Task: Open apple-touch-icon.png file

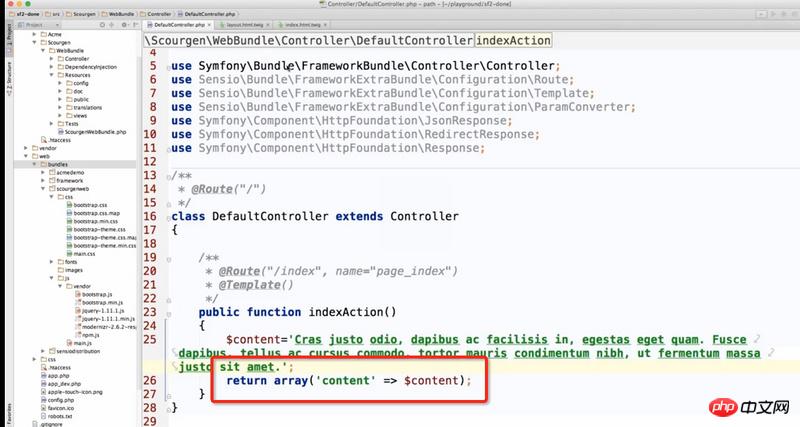Action: 71,392
